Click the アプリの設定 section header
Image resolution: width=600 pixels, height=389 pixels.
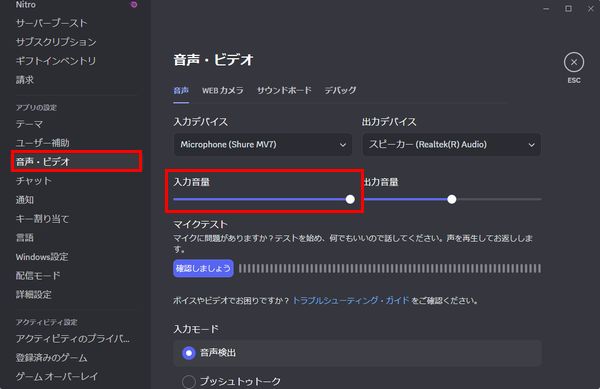click(36, 107)
